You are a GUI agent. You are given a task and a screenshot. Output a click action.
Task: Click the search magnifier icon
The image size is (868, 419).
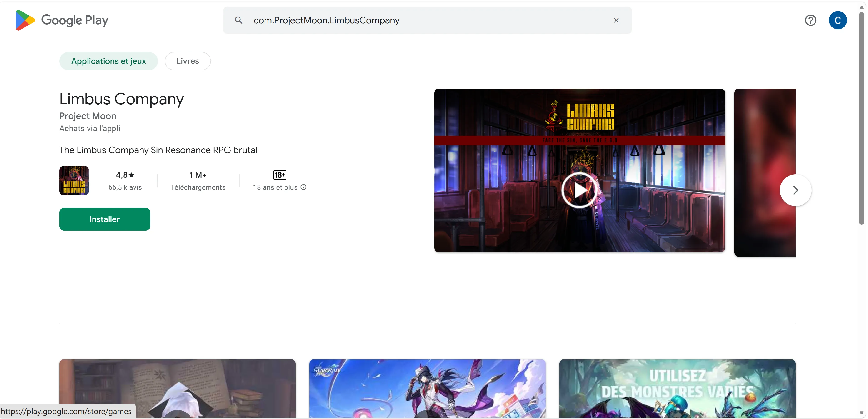(239, 20)
